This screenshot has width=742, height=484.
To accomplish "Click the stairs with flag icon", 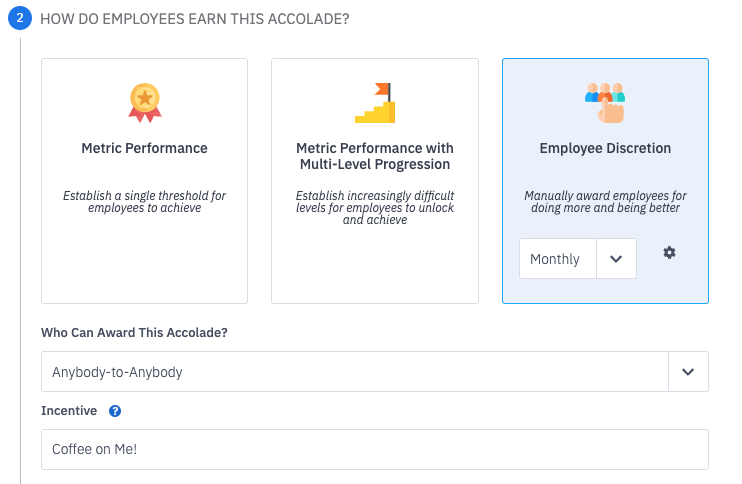I will coord(375,102).
